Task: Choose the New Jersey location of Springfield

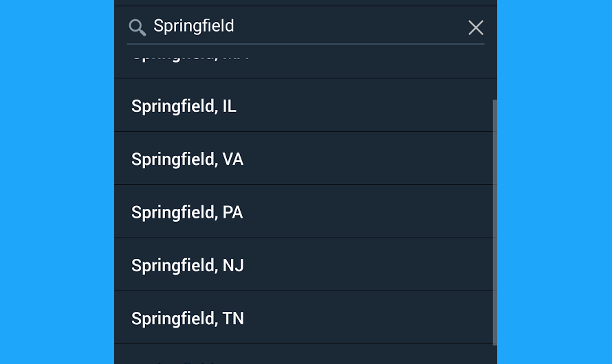Action: (304, 264)
